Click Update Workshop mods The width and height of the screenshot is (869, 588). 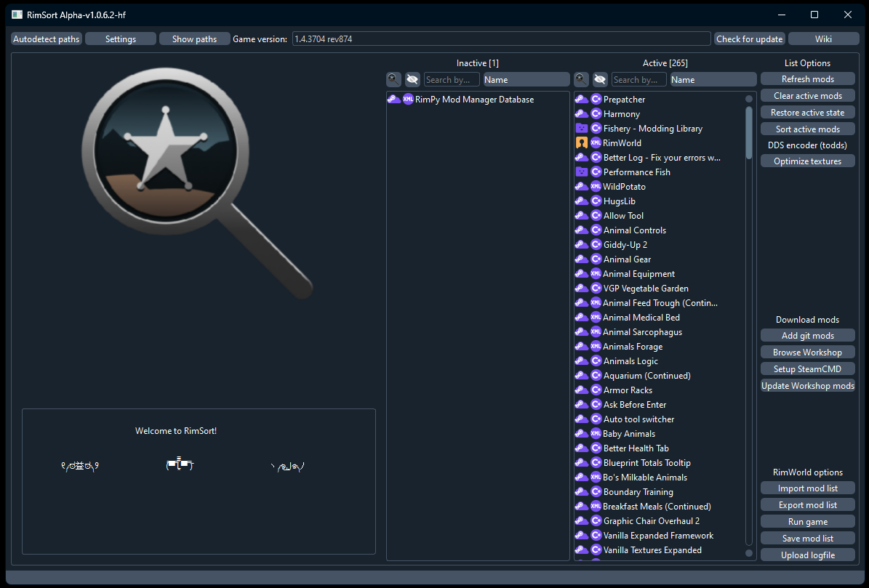[x=807, y=385]
